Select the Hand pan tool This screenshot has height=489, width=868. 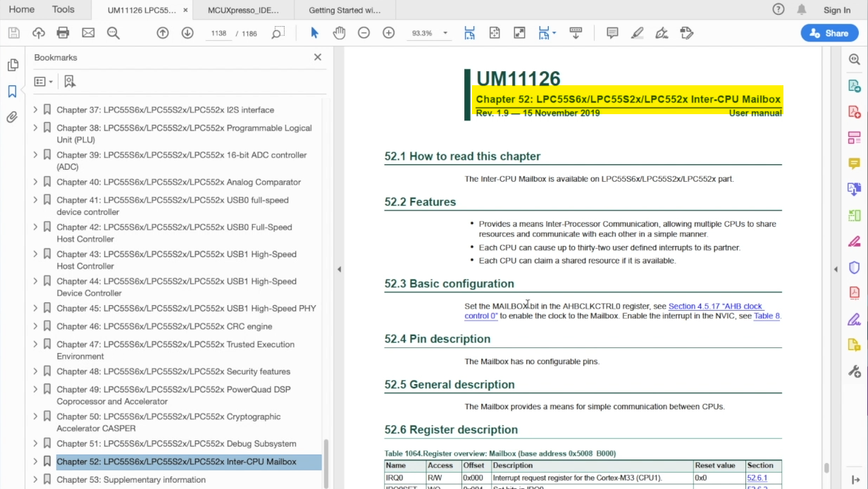pos(339,33)
